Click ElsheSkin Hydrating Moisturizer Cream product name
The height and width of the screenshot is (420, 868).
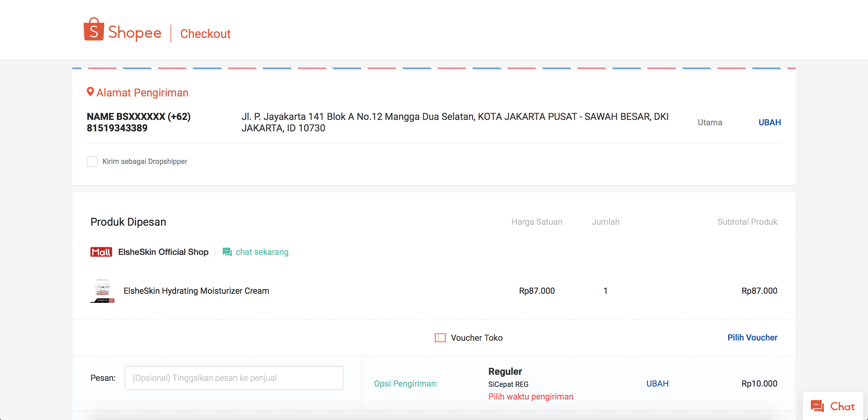[x=196, y=291]
